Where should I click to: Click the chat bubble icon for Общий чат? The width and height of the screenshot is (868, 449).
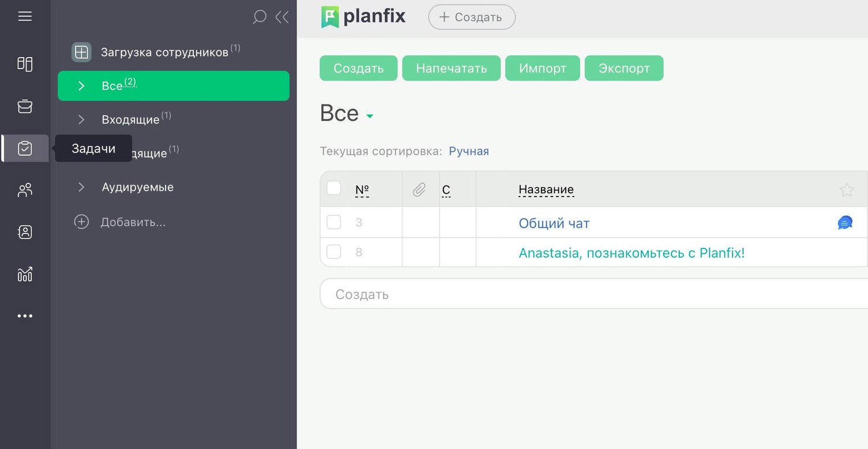(x=845, y=222)
